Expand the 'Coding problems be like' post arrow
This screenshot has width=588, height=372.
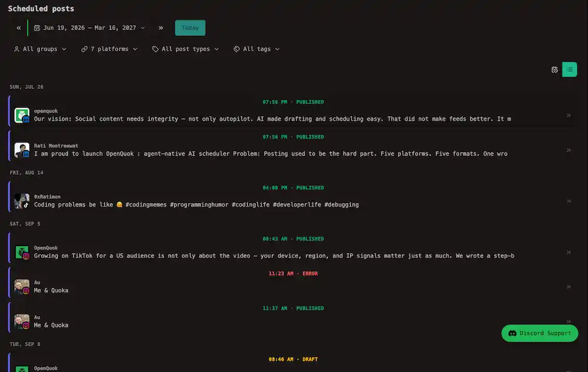coord(569,201)
